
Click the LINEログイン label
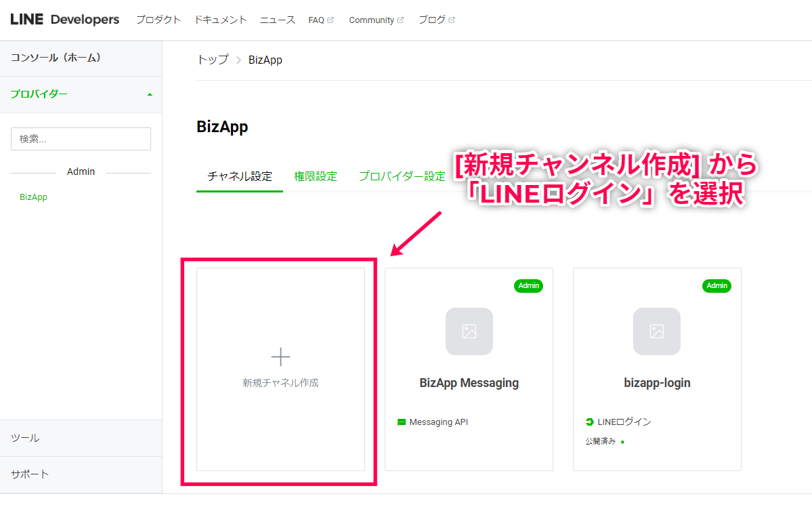(x=624, y=422)
